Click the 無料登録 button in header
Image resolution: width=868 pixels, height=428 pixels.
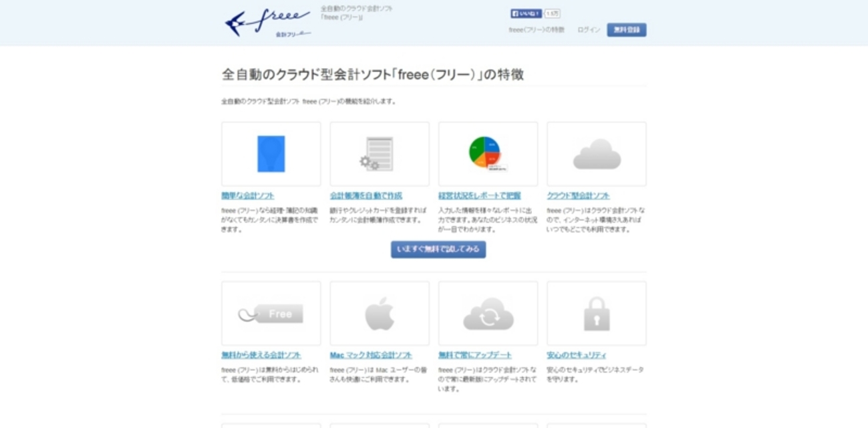(x=627, y=30)
